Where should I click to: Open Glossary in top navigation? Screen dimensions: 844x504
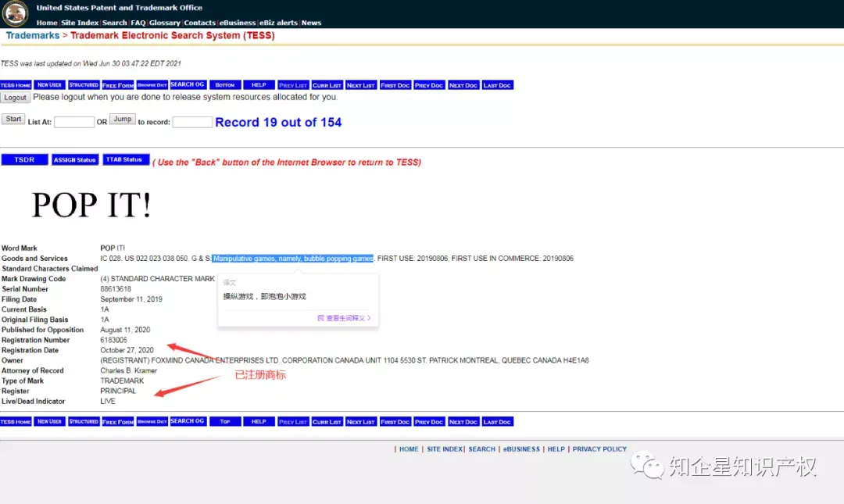point(165,23)
